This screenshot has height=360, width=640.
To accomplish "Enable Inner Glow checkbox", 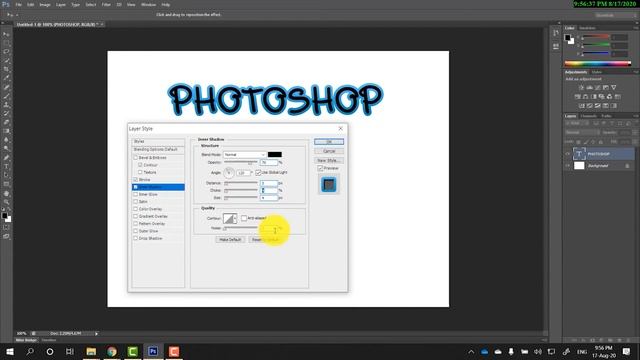I will (x=136, y=194).
